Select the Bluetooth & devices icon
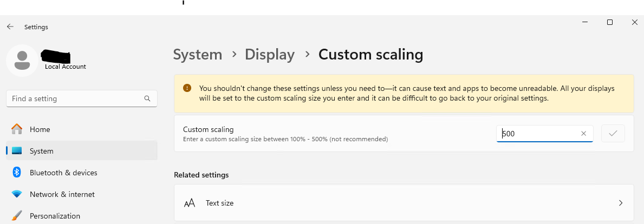The height and width of the screenshot is (224, 644). coord(17,172)
